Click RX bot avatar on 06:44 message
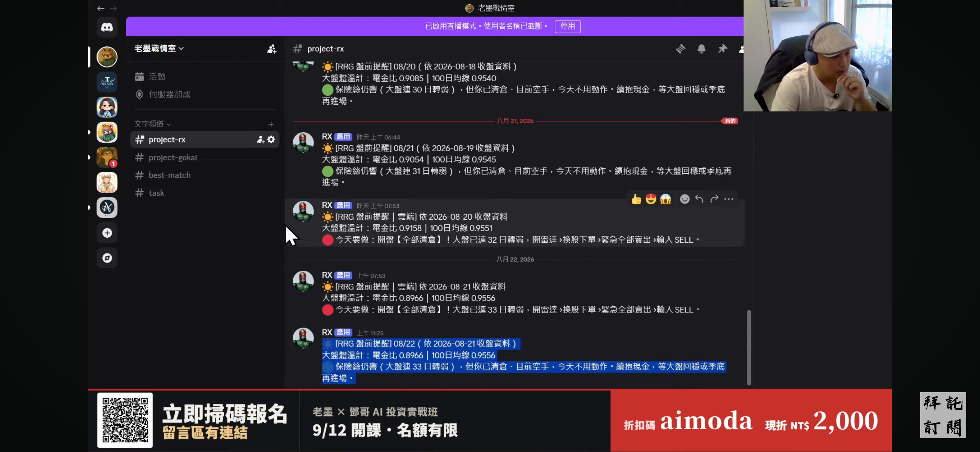The width and height of the screenshot is (980, 452). click(303, 143)
